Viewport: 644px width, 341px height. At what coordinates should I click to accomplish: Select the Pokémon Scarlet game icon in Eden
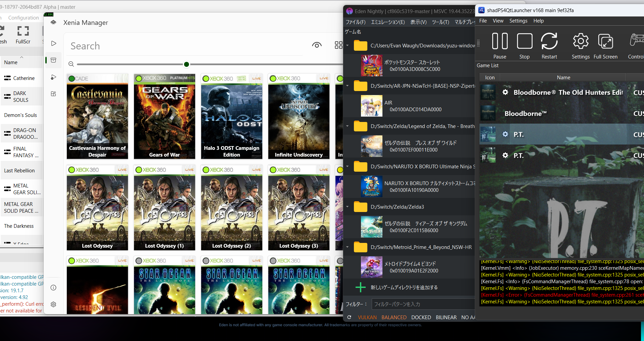[x=372, y=66]
